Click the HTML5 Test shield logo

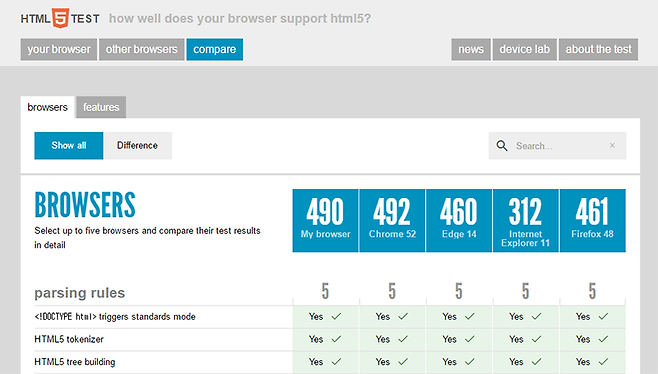pos(60,18)
